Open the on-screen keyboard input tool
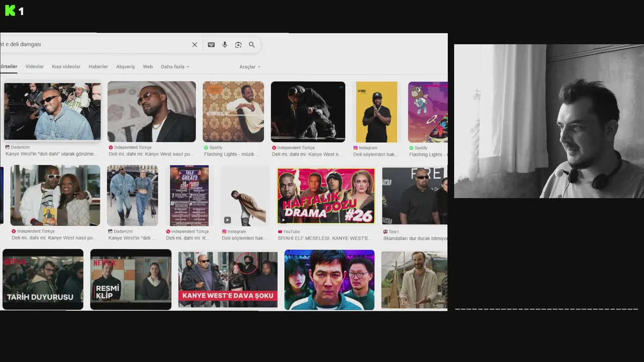 point(211,45)
